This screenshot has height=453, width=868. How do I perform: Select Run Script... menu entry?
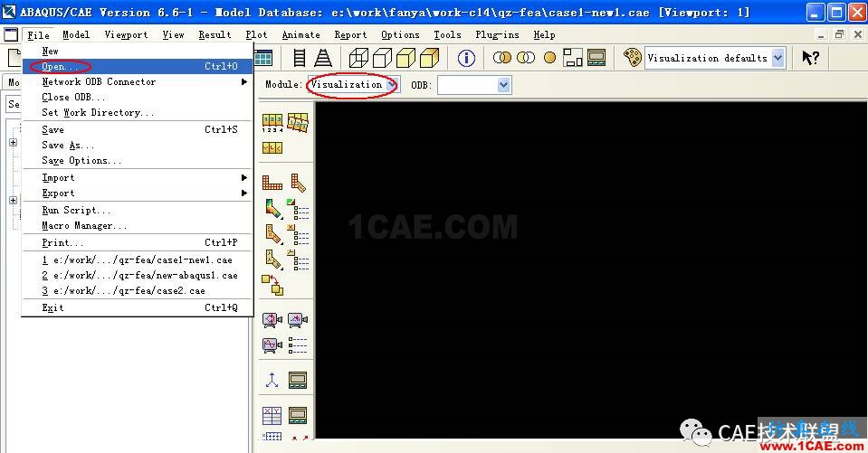click(x=138, y=210)
